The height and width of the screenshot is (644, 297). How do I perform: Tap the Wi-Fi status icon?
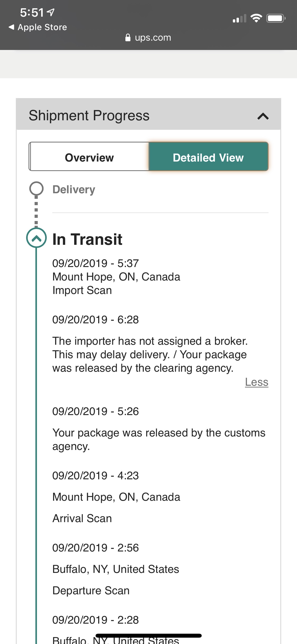[x=256, y=18]
